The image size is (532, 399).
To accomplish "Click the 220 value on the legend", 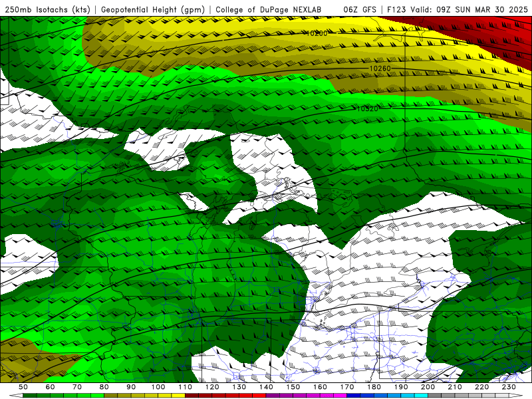I will [x=481, y=387].
